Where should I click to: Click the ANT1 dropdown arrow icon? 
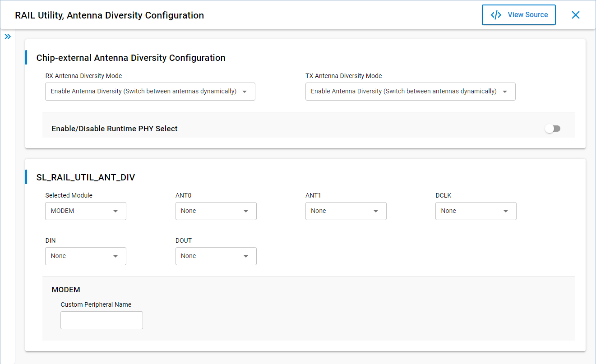click(376, 211)
